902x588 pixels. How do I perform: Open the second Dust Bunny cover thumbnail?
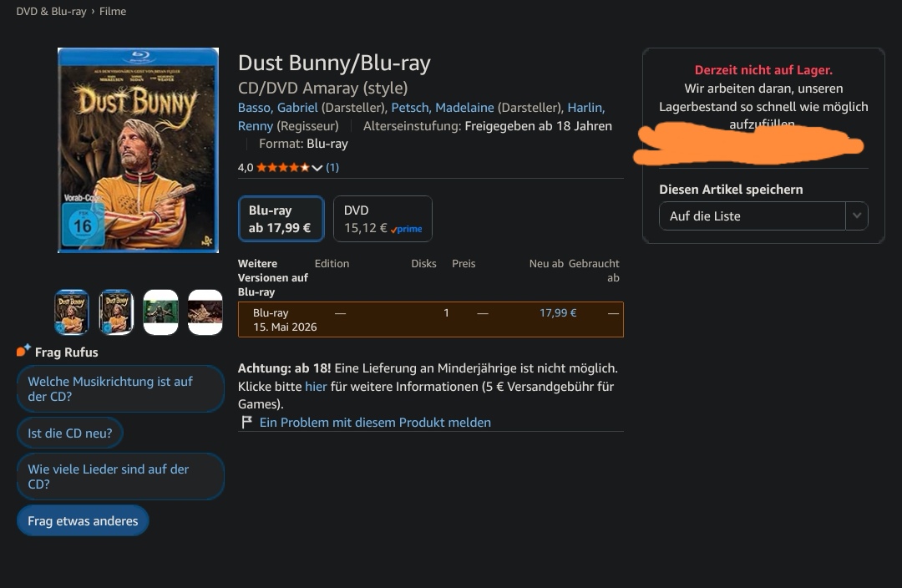click(x=116, y=312)
